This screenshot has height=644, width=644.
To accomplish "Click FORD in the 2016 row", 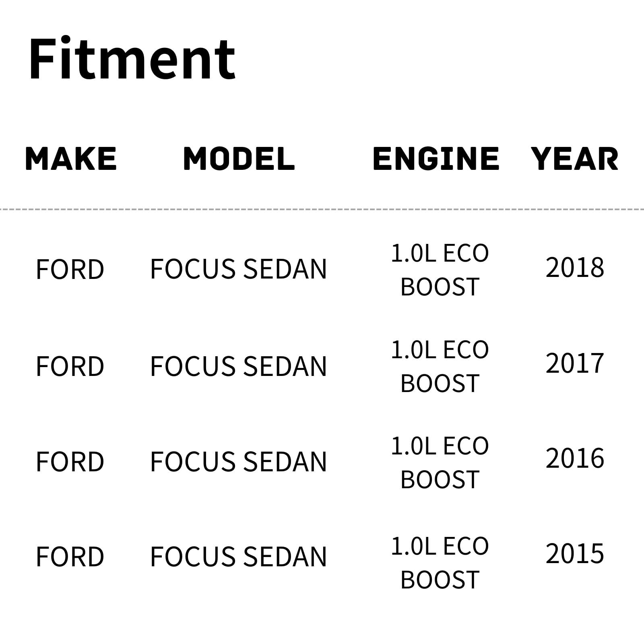I will [x=70, y=462].
